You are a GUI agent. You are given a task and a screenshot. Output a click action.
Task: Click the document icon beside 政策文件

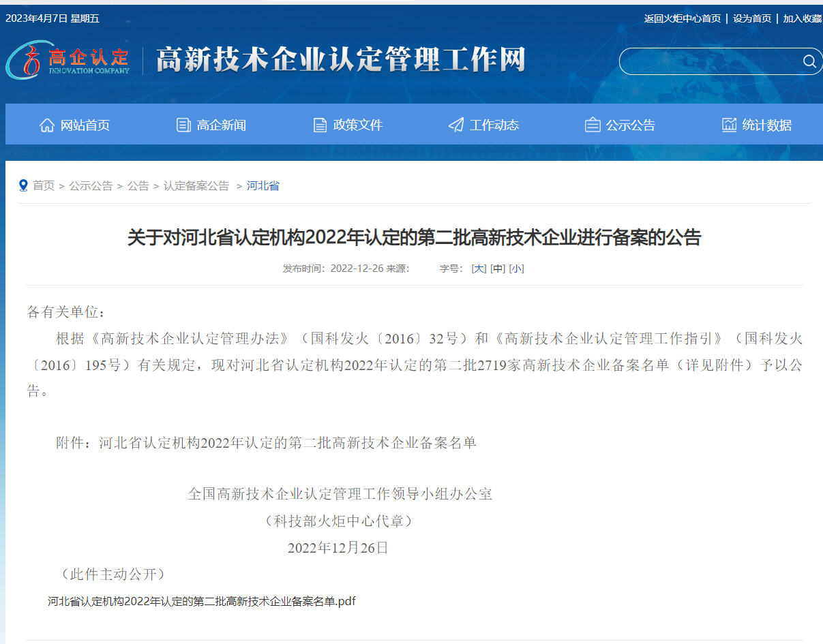click(320, 125)
